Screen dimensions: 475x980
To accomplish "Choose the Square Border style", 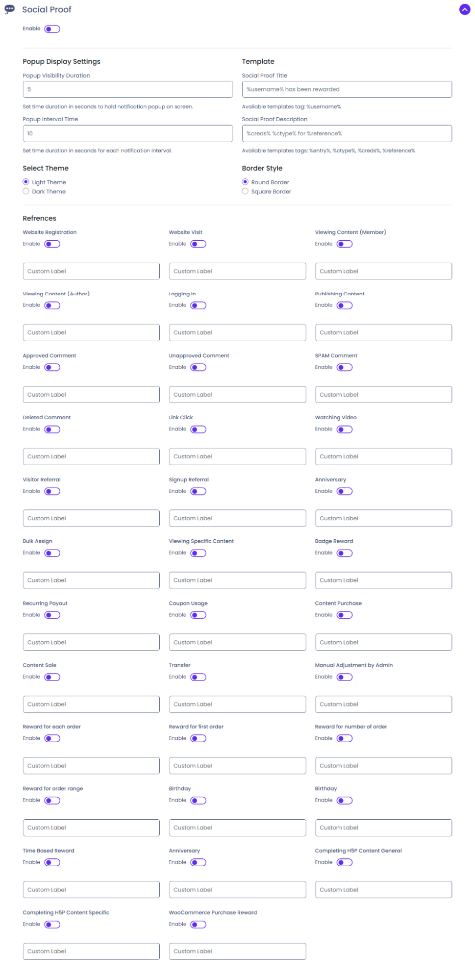I will [x=245, y=192].
